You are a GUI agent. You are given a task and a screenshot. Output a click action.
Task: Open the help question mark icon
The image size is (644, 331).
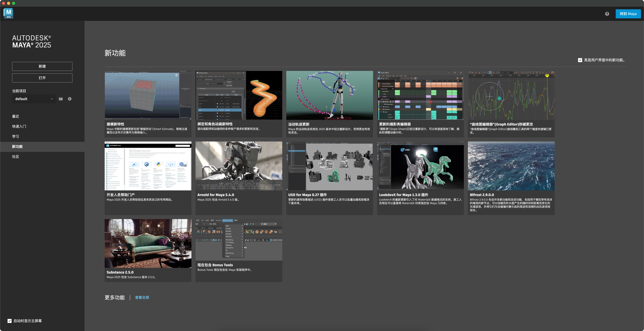pos(607,14)
